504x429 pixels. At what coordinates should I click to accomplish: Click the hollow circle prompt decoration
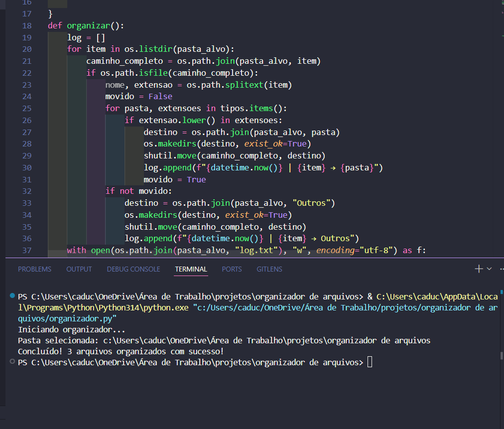click(x=12, y=361)
